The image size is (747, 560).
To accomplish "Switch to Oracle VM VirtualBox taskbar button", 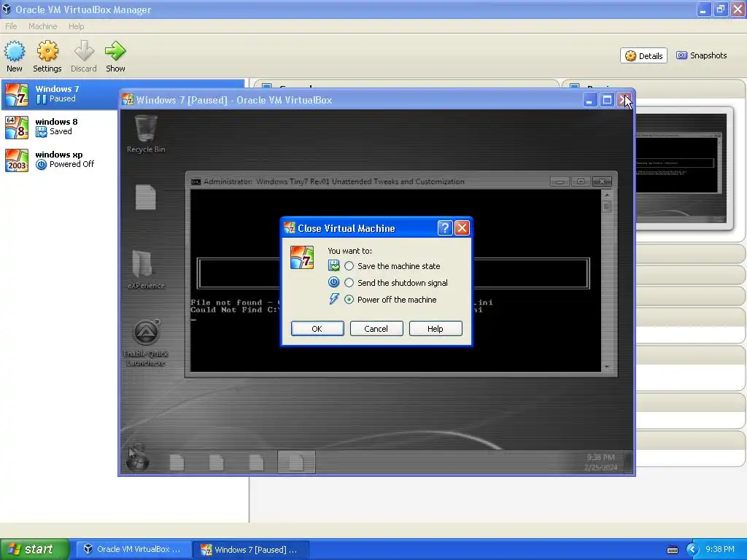I will pyautogui.click(x=134, y=549).
